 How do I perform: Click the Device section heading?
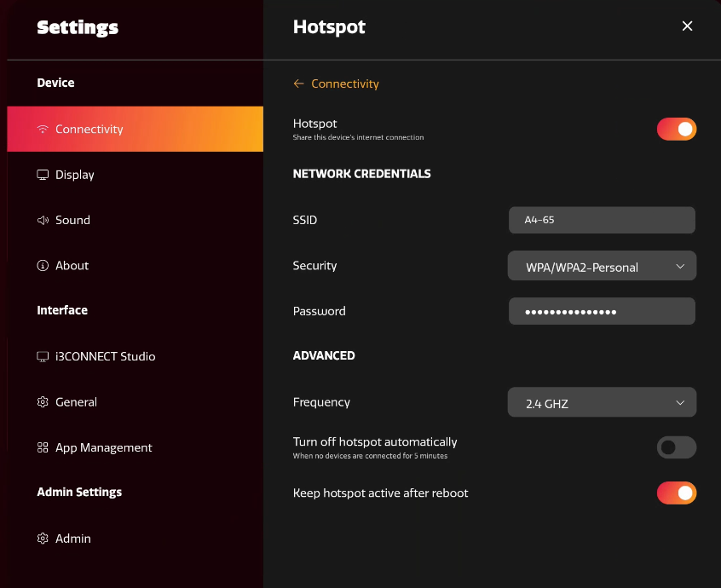[55, 83]
